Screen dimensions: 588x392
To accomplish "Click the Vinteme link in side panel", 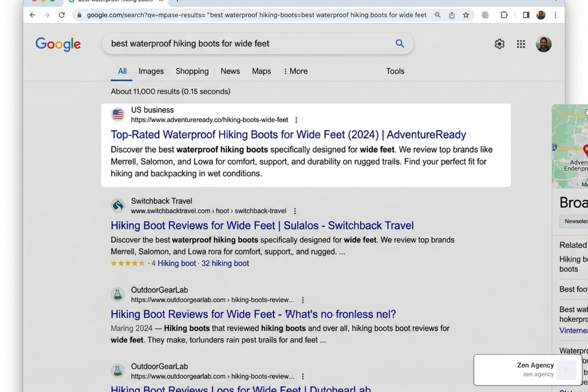I will [x=573, y=330].
